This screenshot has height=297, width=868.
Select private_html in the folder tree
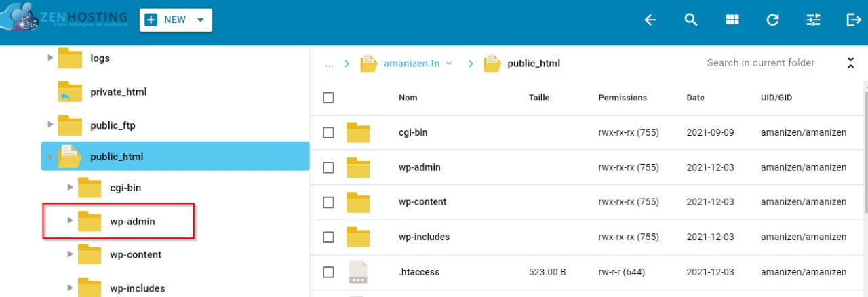tap(118, 92)
